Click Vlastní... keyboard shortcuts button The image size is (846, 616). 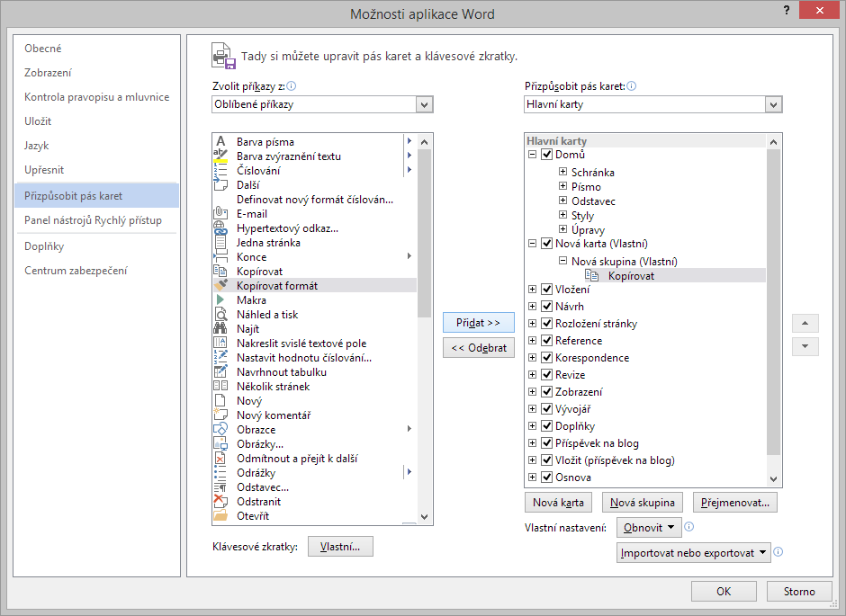[340, 547]
